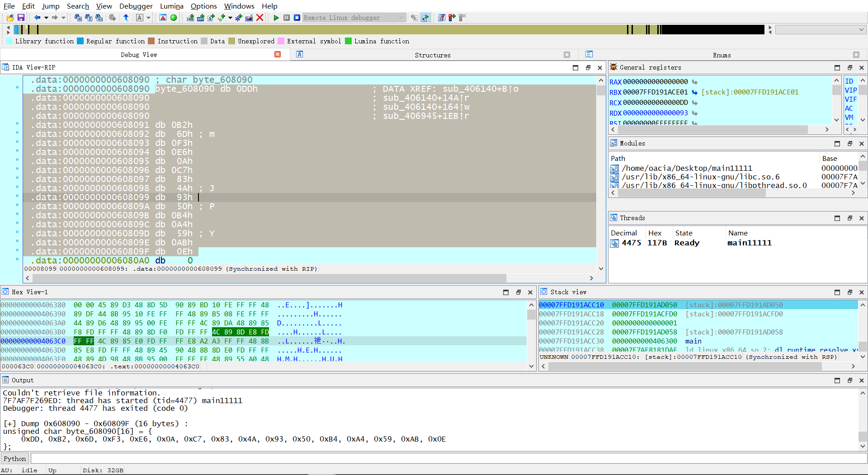Switch to the Enums tab
The width and height of the screenshot is (868, 475).
pyautogui.click(x=722, y=55)
